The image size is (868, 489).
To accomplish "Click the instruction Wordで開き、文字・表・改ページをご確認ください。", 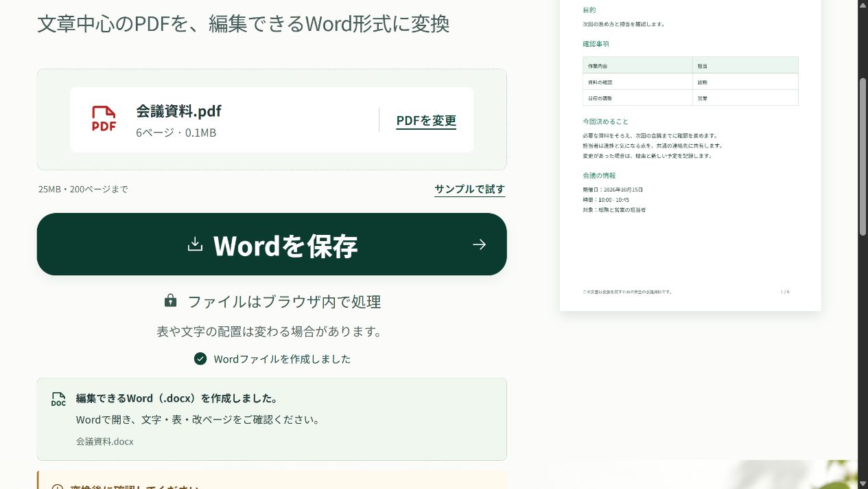I will click(x=198, y=420).
